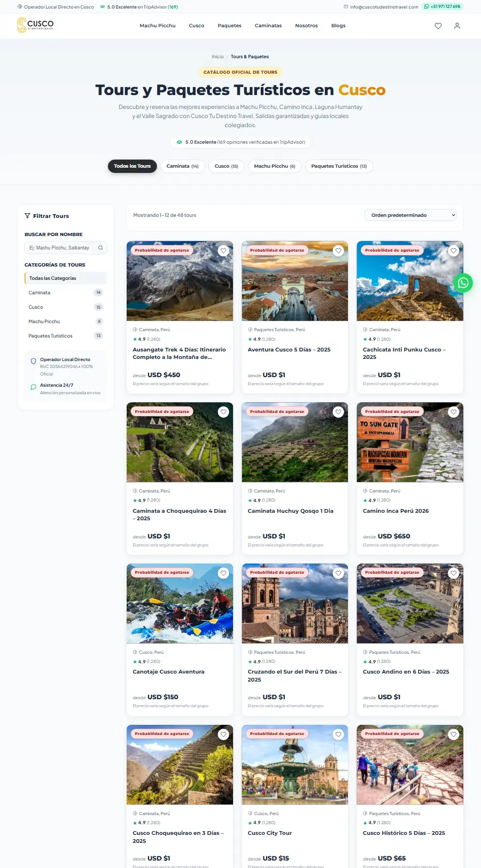Select the Paquetes Turísticos (13) filter pill
Viewport: 481px width, 868px height.
[339, 166]
